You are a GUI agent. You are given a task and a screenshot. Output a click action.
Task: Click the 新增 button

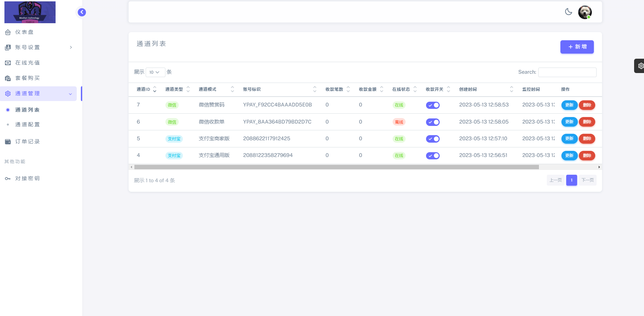(x=577, y=47)
